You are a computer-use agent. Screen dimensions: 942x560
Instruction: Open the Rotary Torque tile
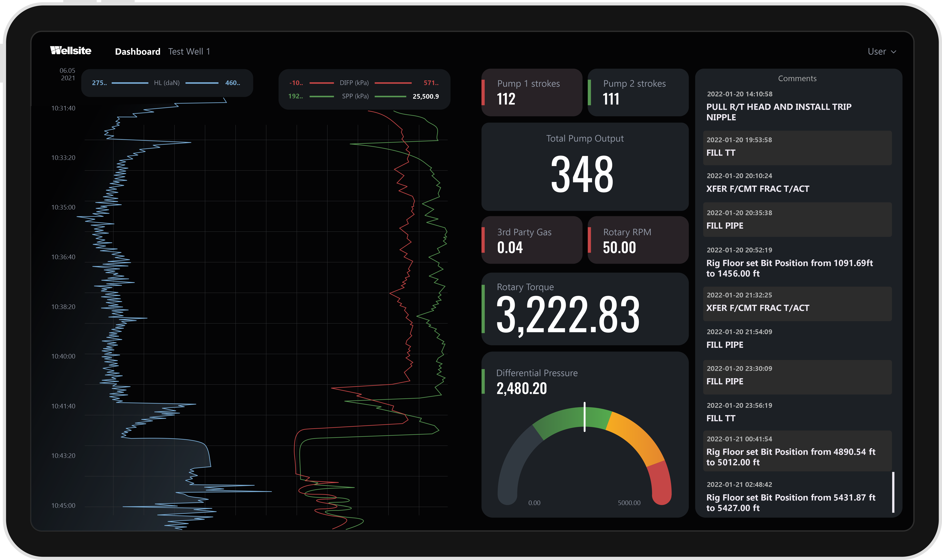pos(585,309)
